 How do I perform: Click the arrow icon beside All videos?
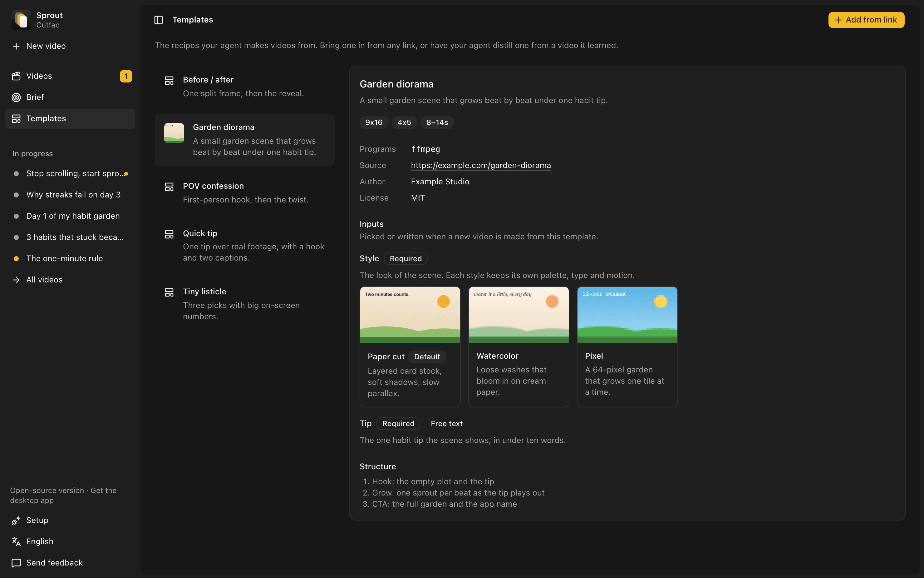[16, 280]
